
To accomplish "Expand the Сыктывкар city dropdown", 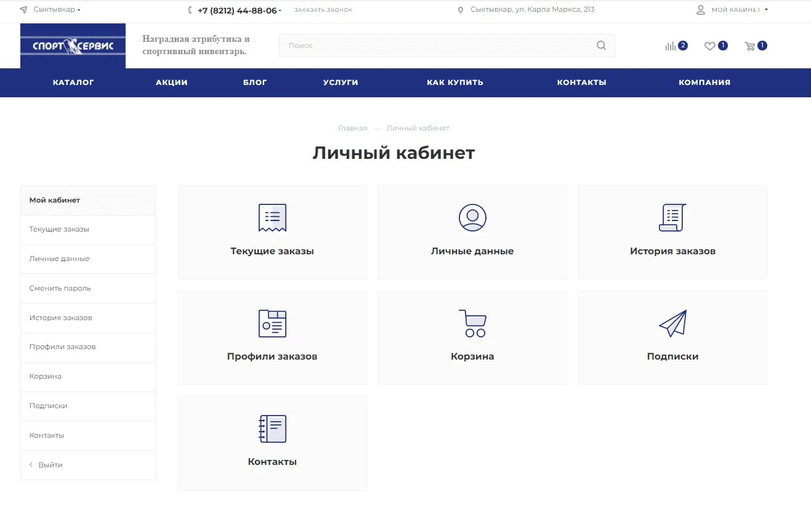I will (79, 10).
